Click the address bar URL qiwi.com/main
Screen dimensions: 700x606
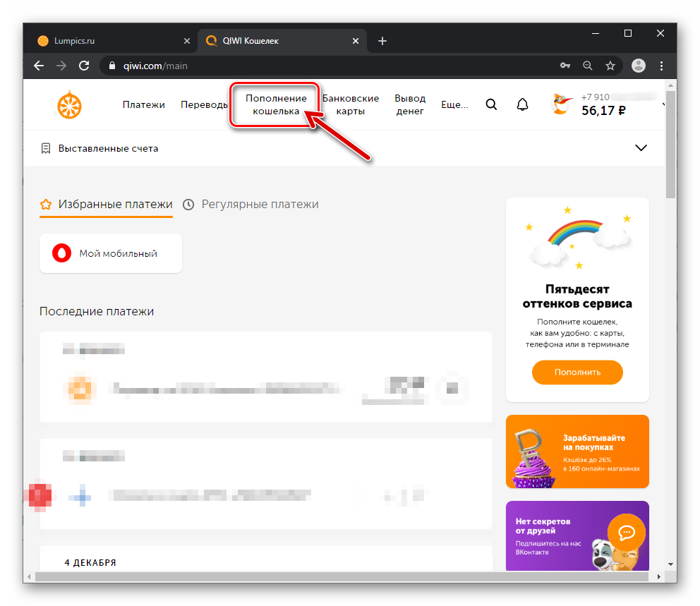pos(155,66)
